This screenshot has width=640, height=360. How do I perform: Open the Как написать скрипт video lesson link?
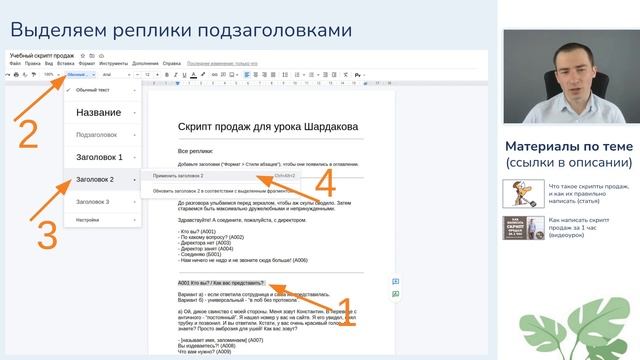click(579, 227)
